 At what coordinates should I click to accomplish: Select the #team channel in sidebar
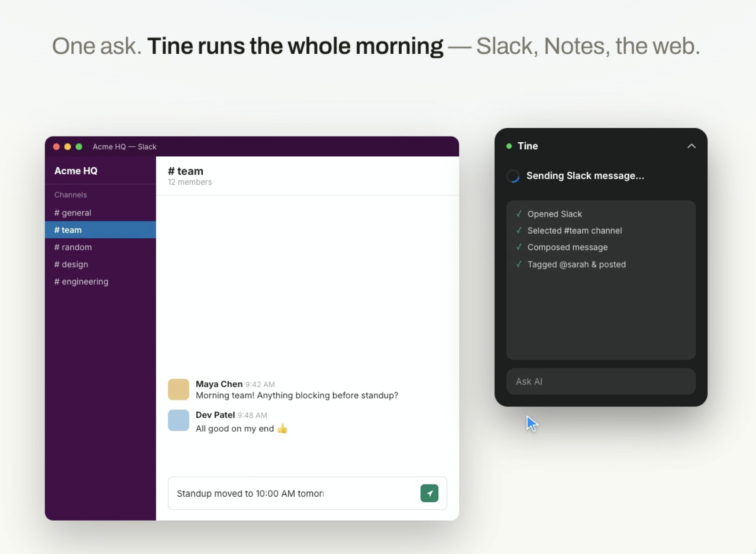pos(100,230)
